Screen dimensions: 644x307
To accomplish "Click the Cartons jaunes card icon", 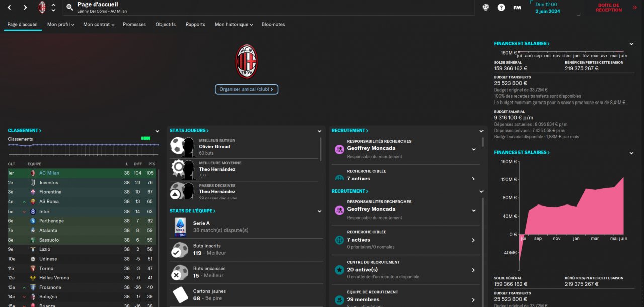I will click(x=180, y=295).
